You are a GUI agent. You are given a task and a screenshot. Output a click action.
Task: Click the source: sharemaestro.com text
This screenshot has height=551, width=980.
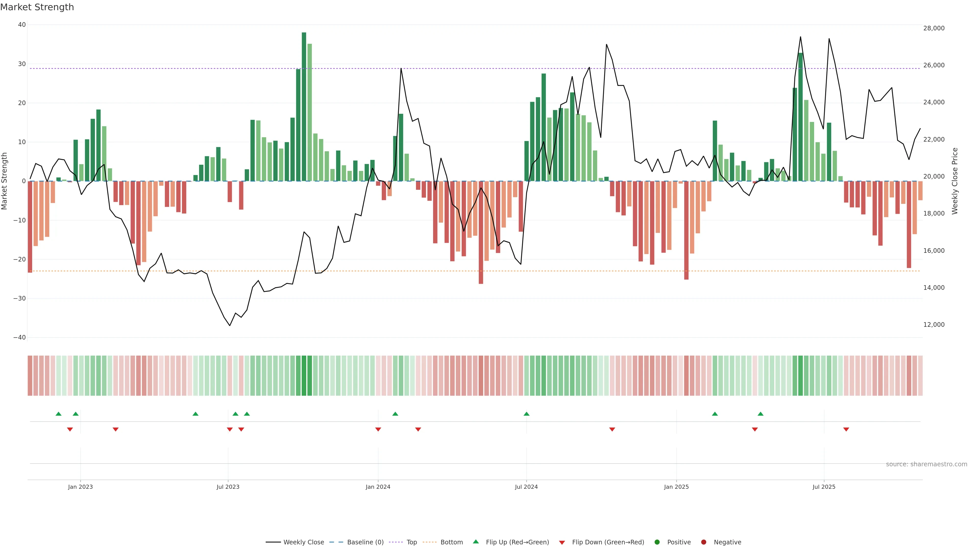(x=926, y=464)
